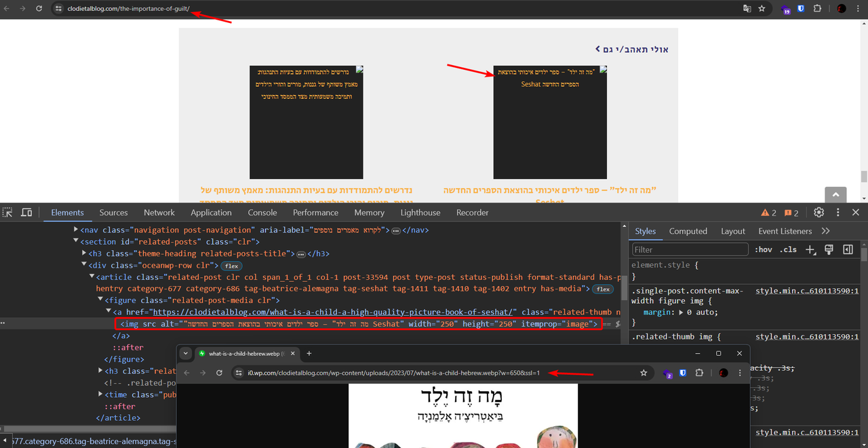
Task: Click the main window address bar URL
Action: [129, 9]
